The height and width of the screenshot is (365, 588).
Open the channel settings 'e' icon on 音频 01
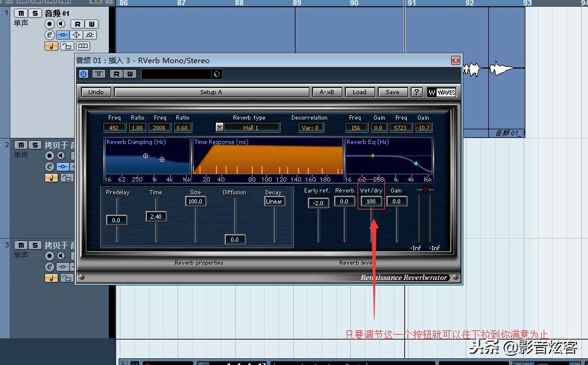49,35
